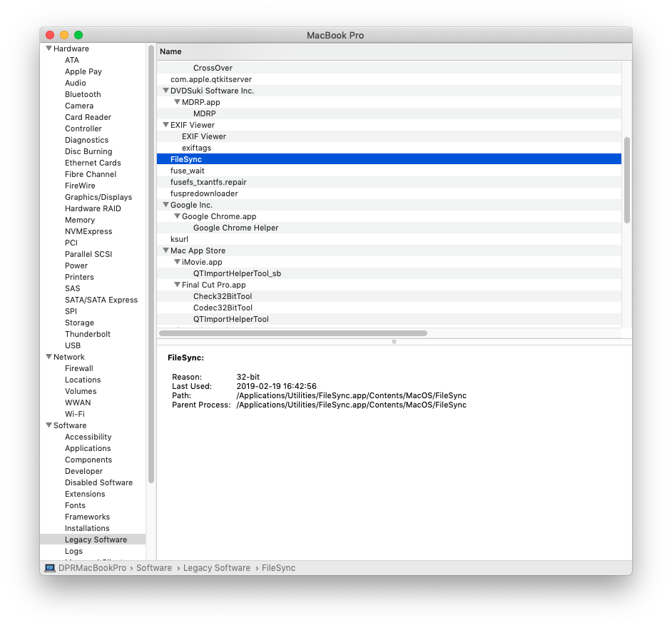Screen dimensions: 672x628
Task: Collapse the MDRP.app disclosure triangle
Action: point(177,102)
